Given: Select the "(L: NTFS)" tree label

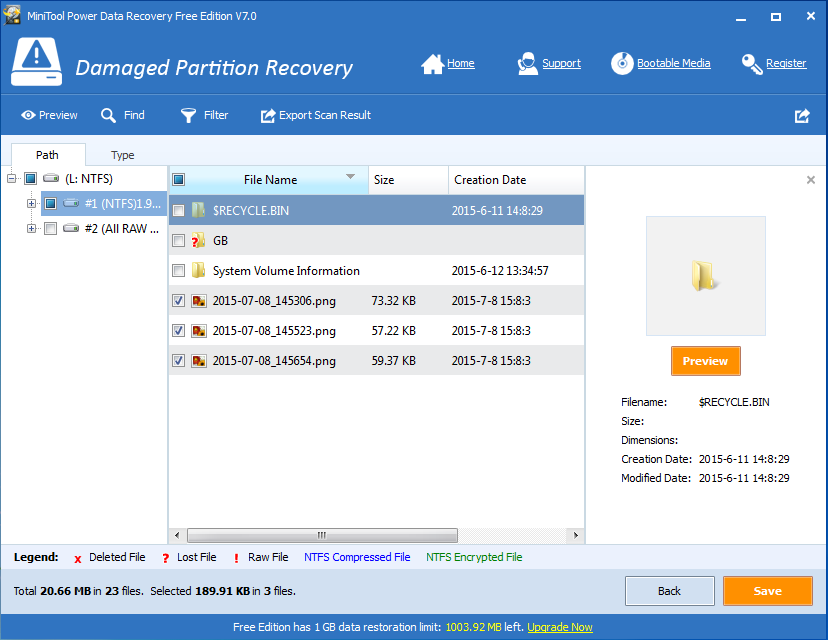Looking at the screenshot, I should (x=89, y=178).
